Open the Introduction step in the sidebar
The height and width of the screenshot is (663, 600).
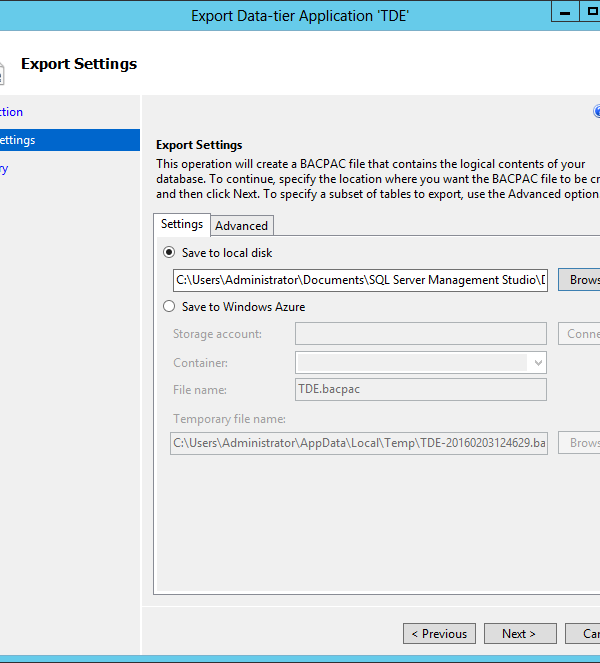pos(11,112)
